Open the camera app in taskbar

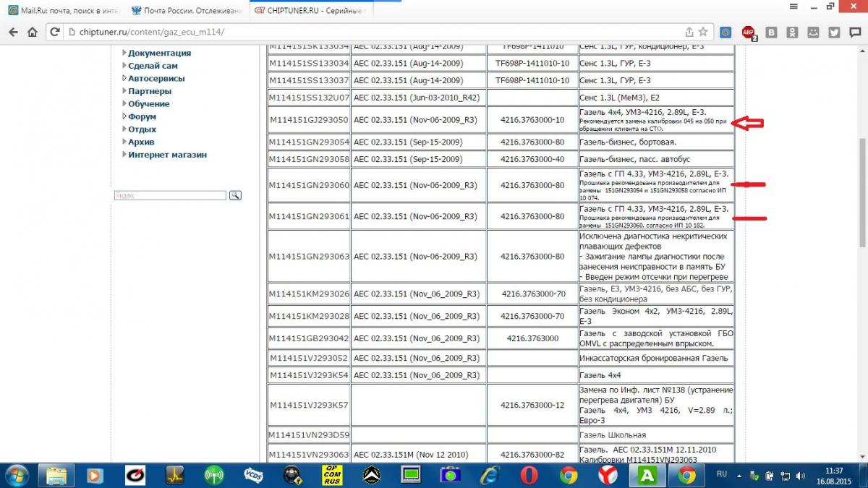(x=450, y=475)
